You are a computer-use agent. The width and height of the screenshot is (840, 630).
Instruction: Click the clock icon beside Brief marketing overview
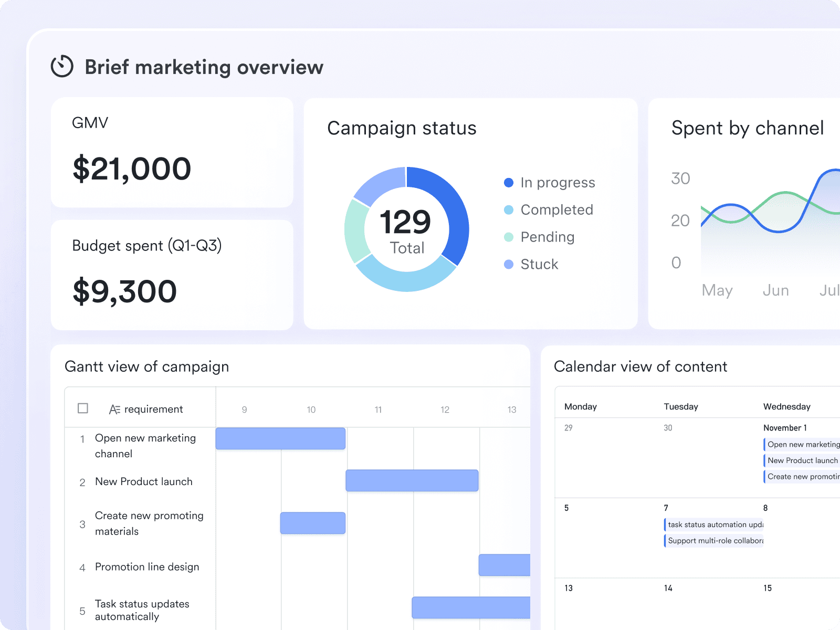(62, 67)
